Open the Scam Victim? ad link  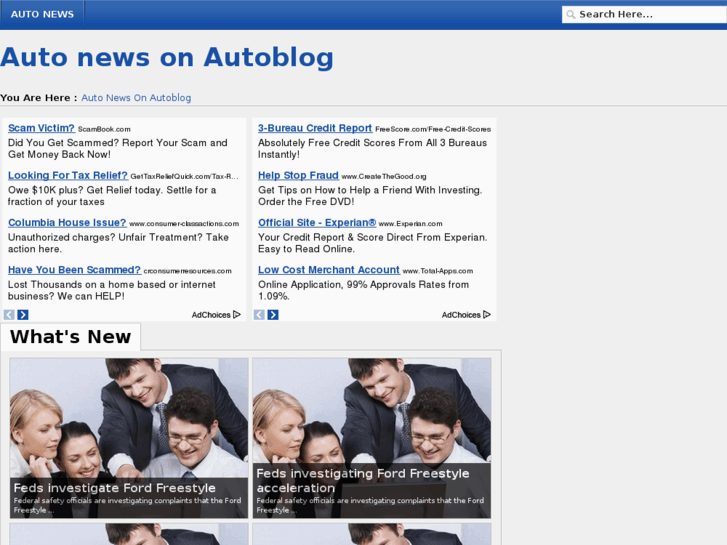pyautogui.click(x=41, y=128)
